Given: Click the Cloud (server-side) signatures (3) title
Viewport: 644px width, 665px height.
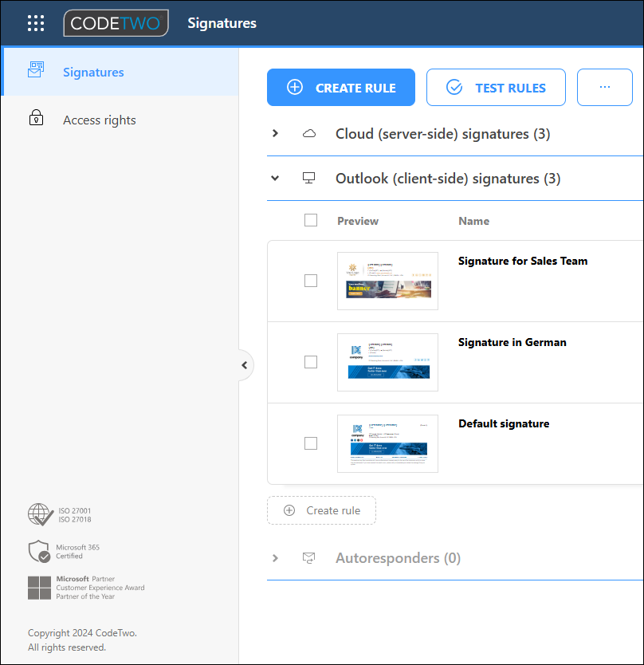Looking at the screenshot, I should (442, 134).
